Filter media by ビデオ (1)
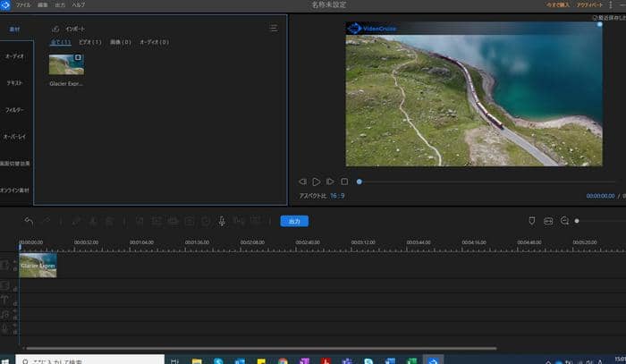The height and width of the screenshot is (364, 626). click(90, 42)
